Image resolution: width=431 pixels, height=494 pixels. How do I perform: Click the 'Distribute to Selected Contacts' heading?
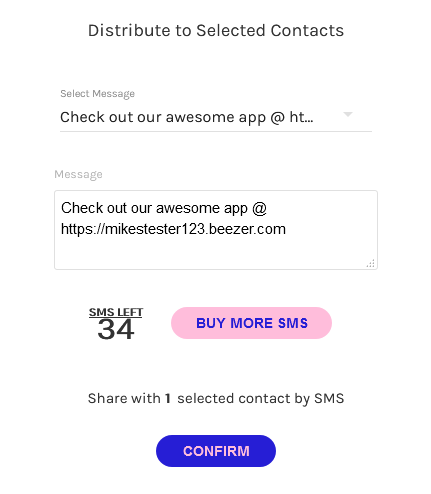216,31
